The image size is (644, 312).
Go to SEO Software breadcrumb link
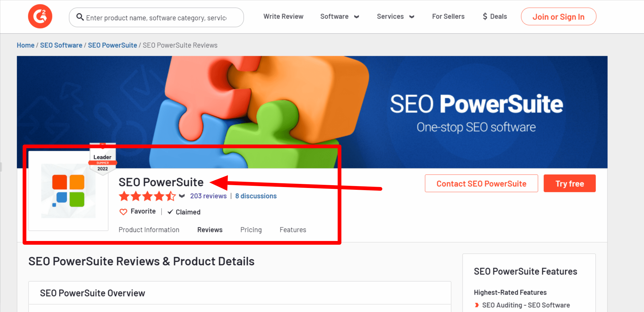coord(61,45)
